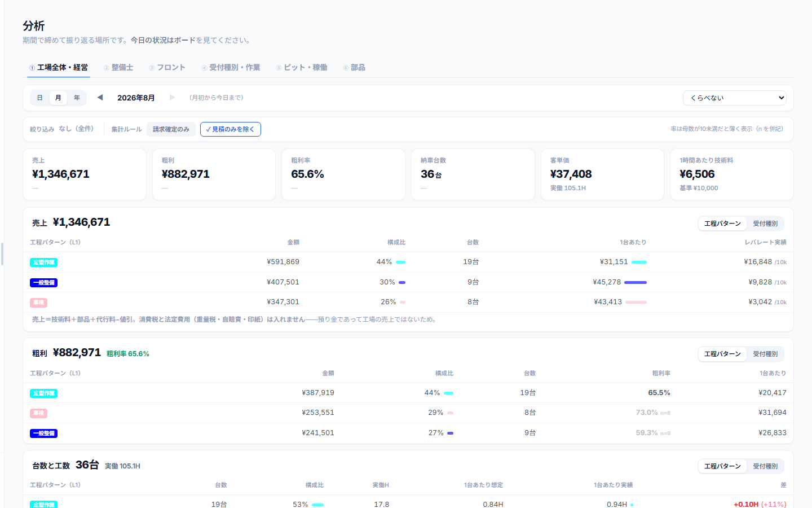812x508 pixels.
Task: Click the 粗利率 65.6% summary card
Action: (343, 174)
